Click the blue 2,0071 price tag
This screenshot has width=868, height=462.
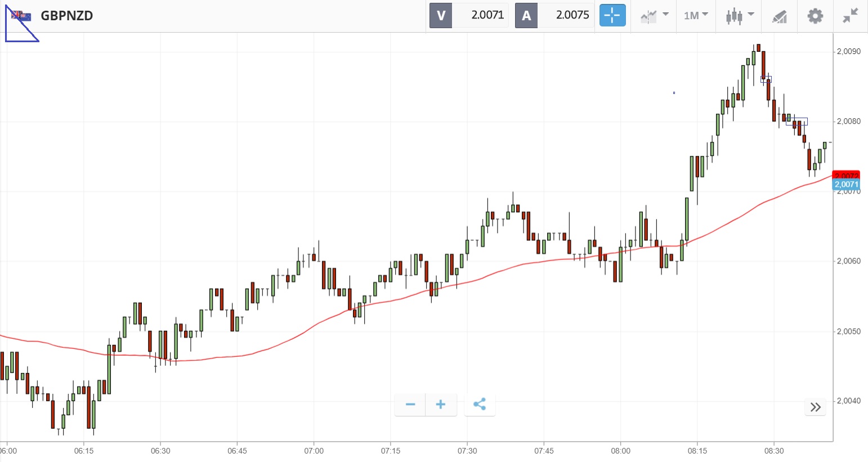point(846,185)
